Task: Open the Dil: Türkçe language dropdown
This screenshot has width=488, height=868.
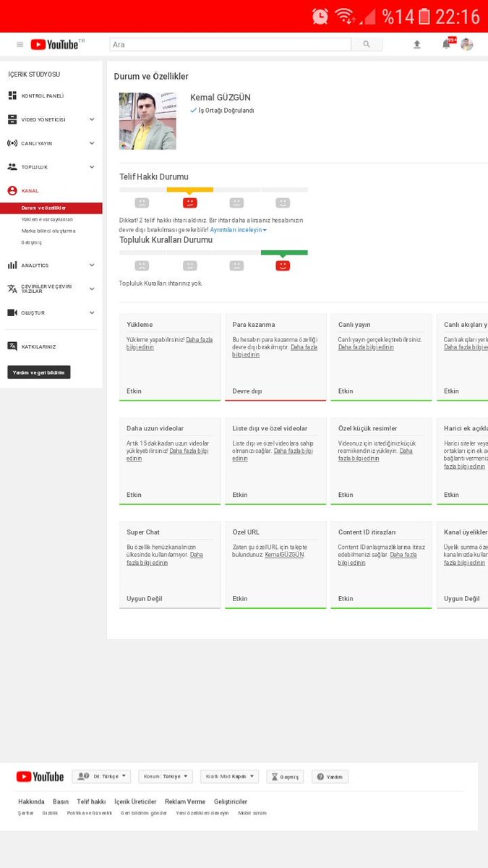Action: tap(101, 776)
